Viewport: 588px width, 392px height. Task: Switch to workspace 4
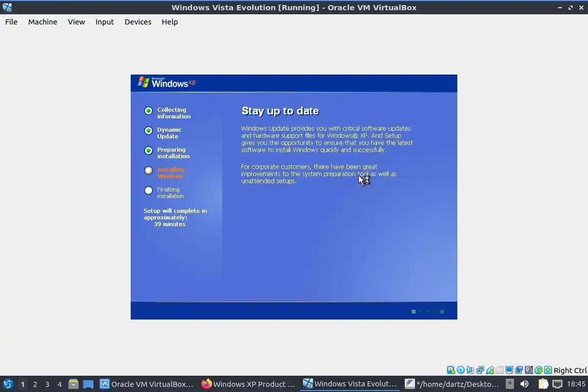coord(59,384)
